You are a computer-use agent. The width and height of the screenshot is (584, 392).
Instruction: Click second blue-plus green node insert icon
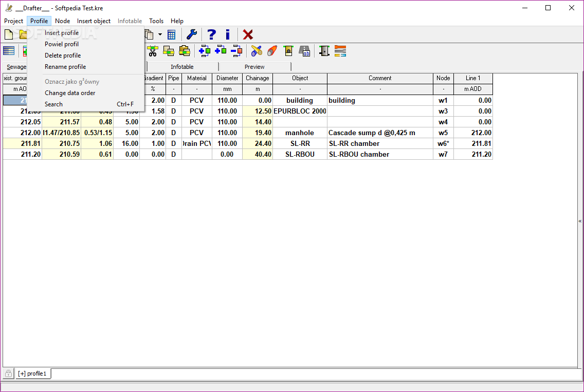click(x=221, y=50)
